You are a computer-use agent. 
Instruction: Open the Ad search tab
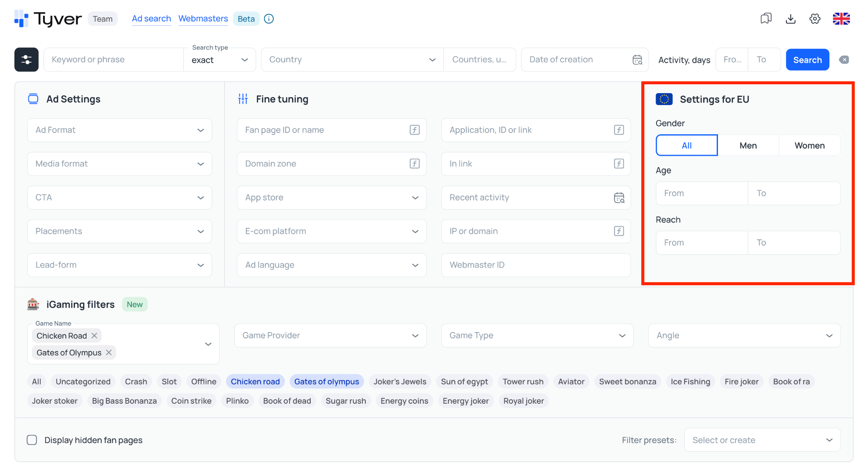pyautogui.click(x=151, y=19)
